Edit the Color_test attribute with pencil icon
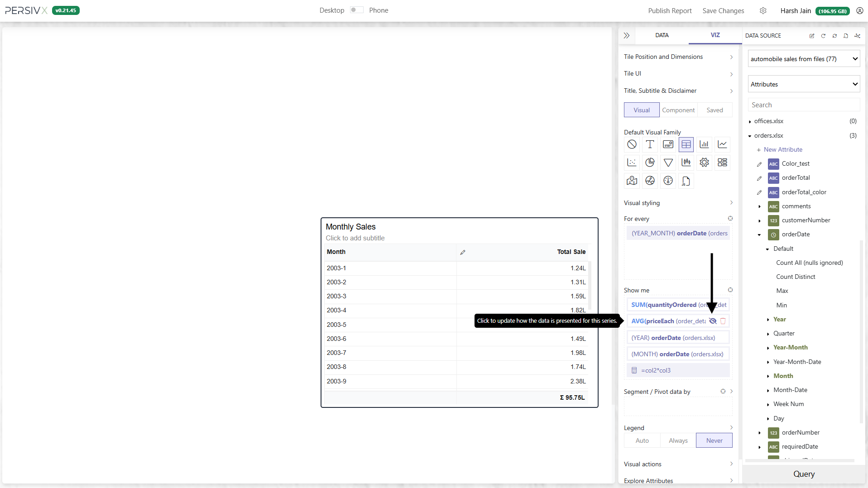This screenshot has width=868, height=488. (759, 164)
